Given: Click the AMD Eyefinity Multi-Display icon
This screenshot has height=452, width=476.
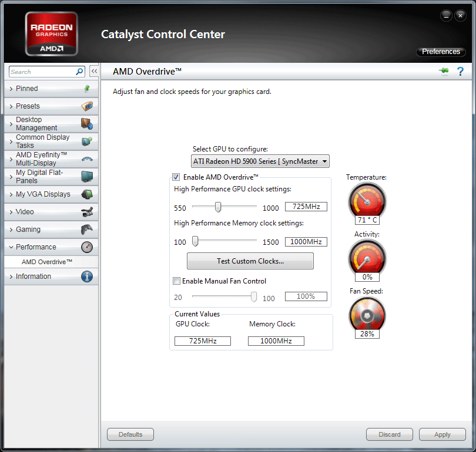Looking at the screenshot, I should [x=87, y=159].
